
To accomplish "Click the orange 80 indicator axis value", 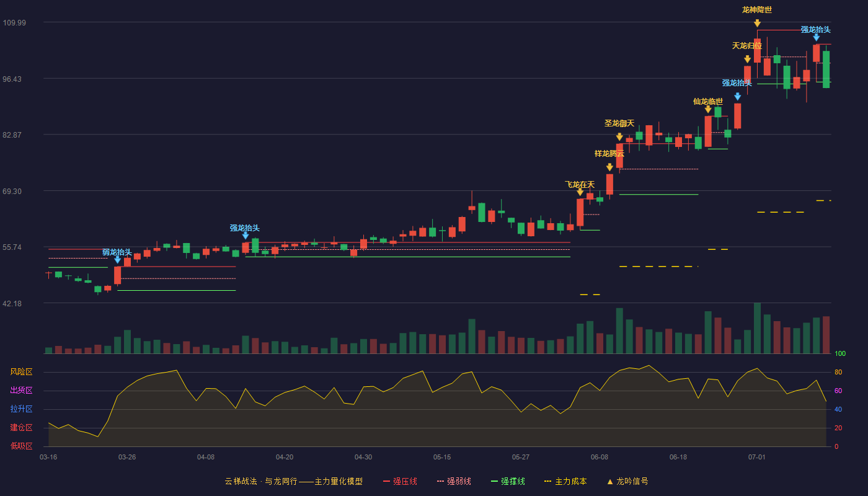I will tap(838, 373).
